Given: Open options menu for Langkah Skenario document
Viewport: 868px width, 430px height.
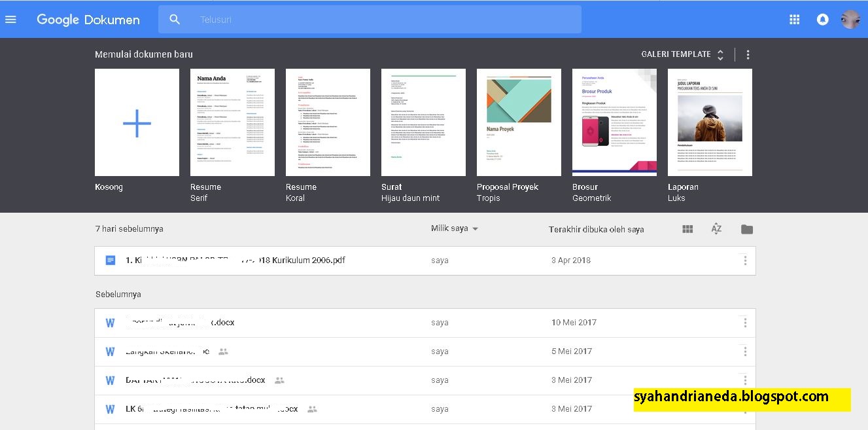Looking at the screenshot, I should click(745, 351).
